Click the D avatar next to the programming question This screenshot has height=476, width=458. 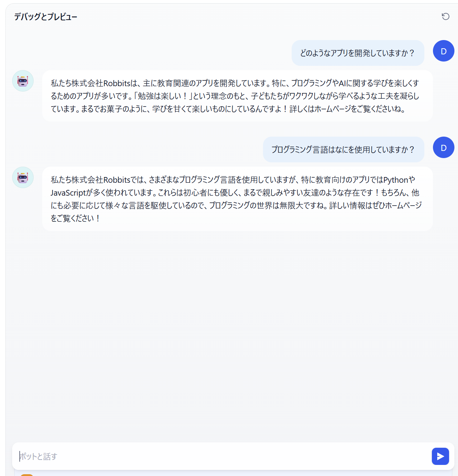[x=444, y=147]
